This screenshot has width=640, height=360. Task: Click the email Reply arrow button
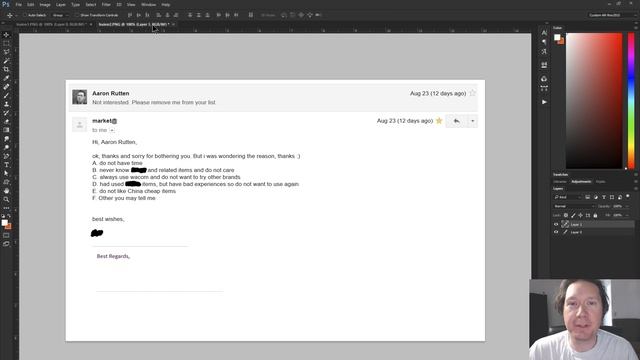[x=456, y=121]
